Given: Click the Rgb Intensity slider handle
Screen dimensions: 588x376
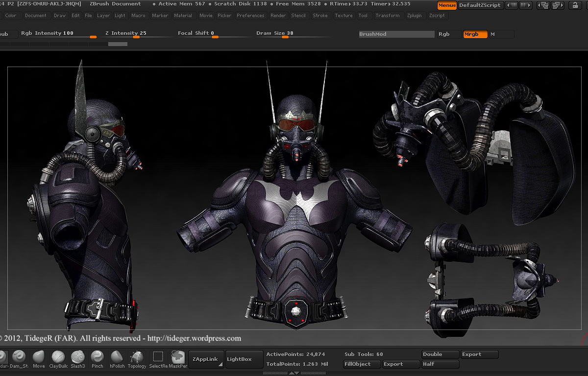Looking at the screenshot, I should click(93, 37).
